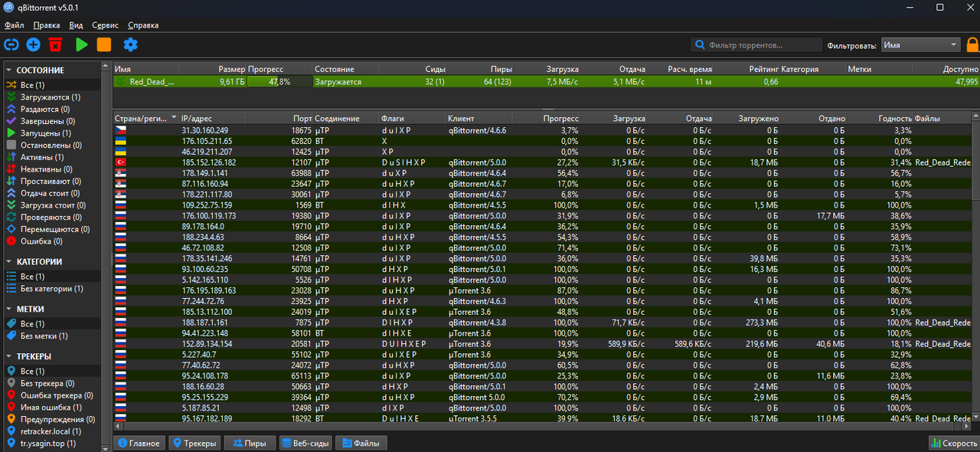Select 'Предупреждения (0)' tracker filter
Image resolution: width=980 pixels, height=452 pixels.
pyautogui.click(x=52, y=419)
